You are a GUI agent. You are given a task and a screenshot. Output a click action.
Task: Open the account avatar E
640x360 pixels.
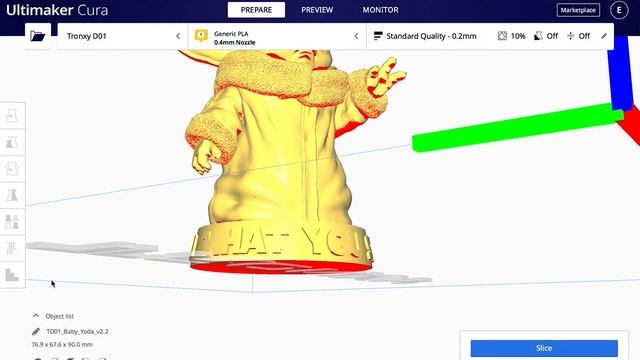[x=619, y=10]
